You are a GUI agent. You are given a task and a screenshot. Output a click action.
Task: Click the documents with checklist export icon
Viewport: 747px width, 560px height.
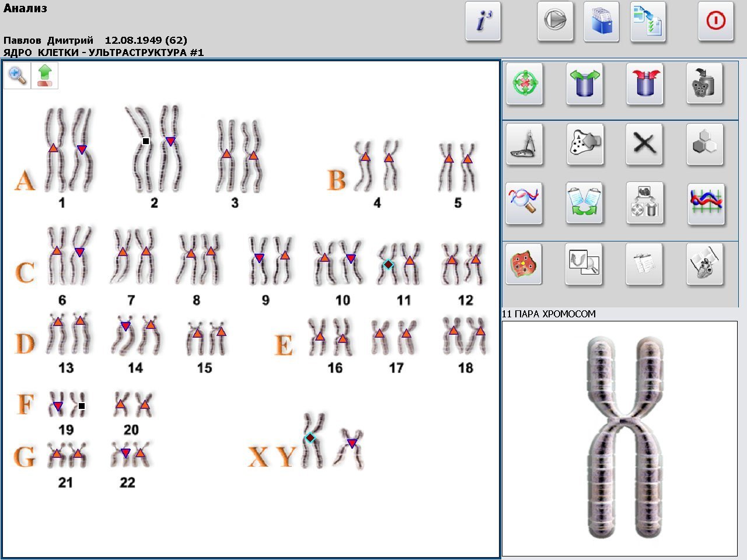[648, 22]
